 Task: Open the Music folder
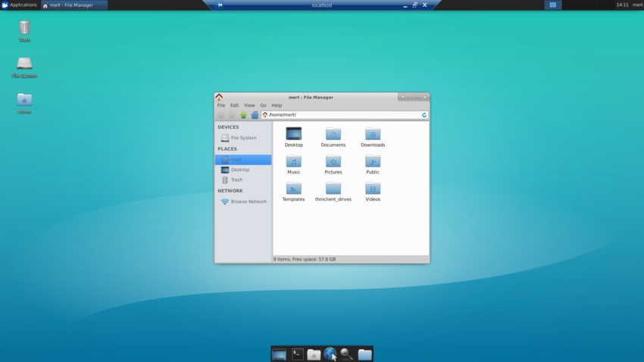[293, 162]
